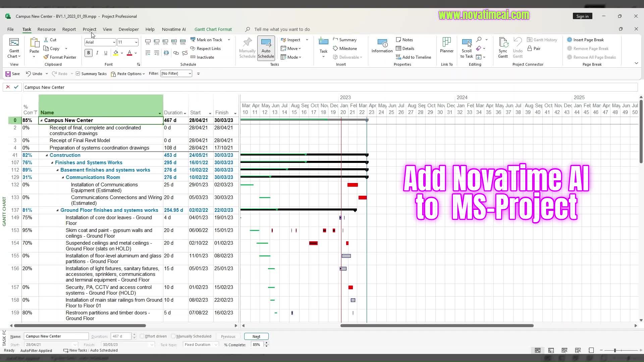Collapse the ribbon

coord(636,63)
